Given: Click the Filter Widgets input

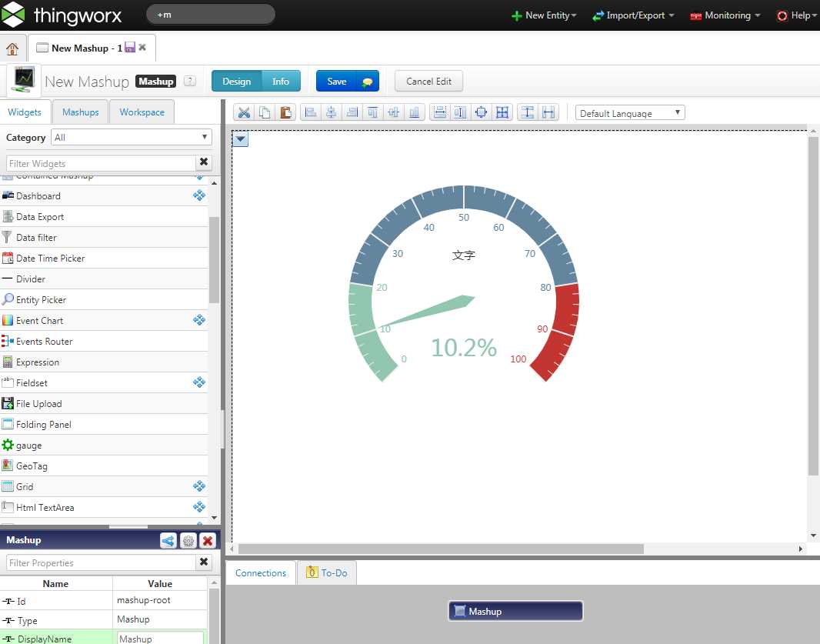Looking at the screenshot, I should pyautogui.click(x=101, y=163).
